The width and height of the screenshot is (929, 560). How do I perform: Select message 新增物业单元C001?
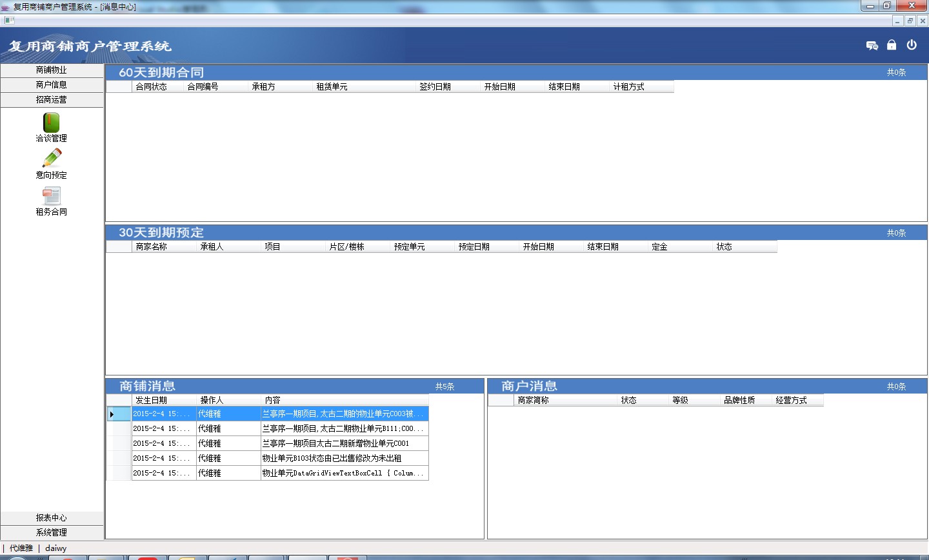click(345, 443)
